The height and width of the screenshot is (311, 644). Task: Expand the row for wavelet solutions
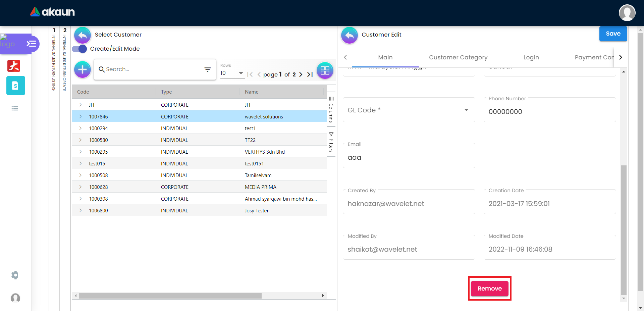coord(80,116)
